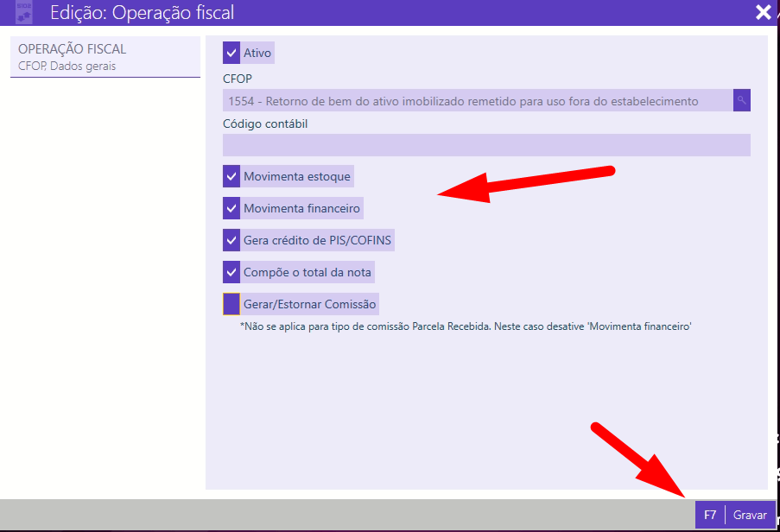Enable Gerar/Estornar Comissão via its label
Screen dimensions: 780x532
310,304
